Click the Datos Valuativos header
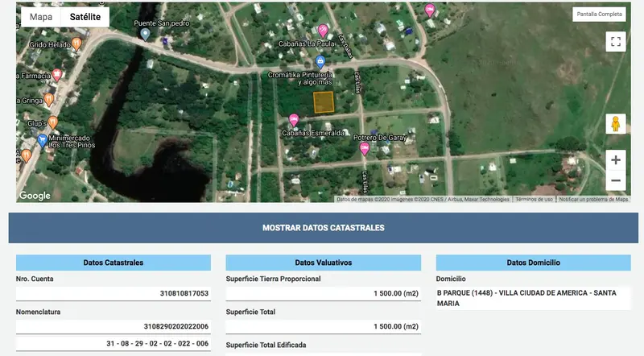 pyautogui.click(x=324, y=263)
